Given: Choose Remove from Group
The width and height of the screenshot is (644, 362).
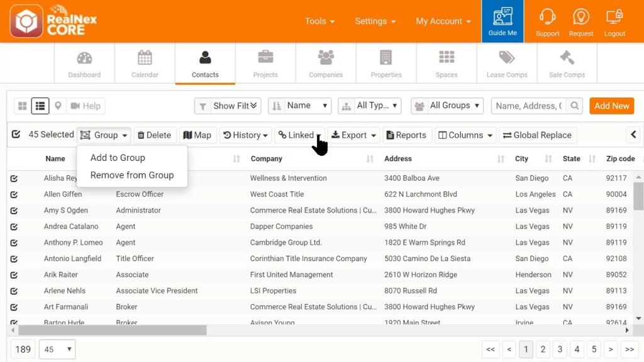Looking at the screenshot, I should 132,175.
